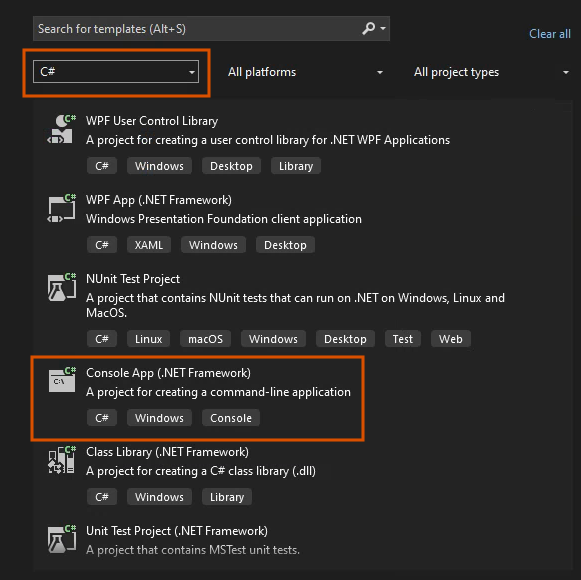Click the NUnit Test Project flask icon

coord(62,287)
